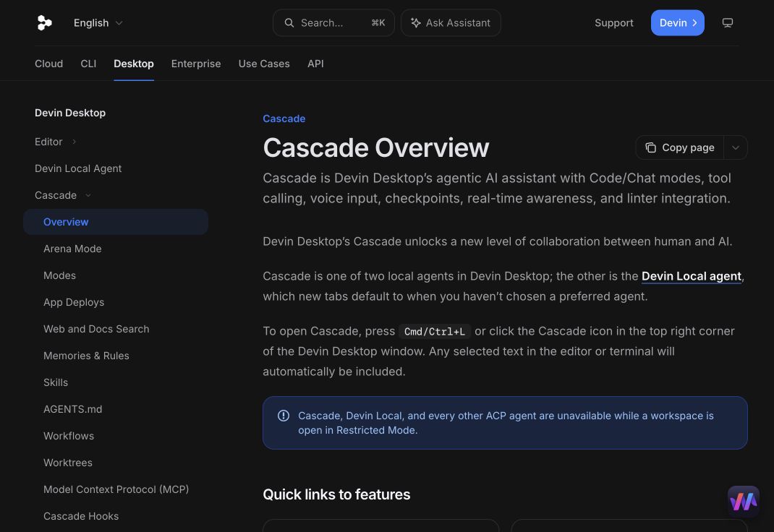
Task: Go to the Use Cases tab
Action: click(x=264, y=64)
